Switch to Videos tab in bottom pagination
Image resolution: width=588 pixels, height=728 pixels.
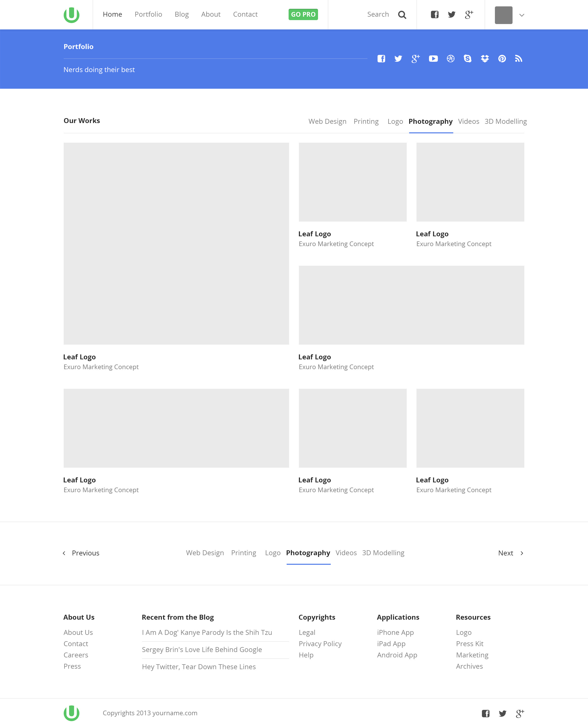click(x=346, y=553)
